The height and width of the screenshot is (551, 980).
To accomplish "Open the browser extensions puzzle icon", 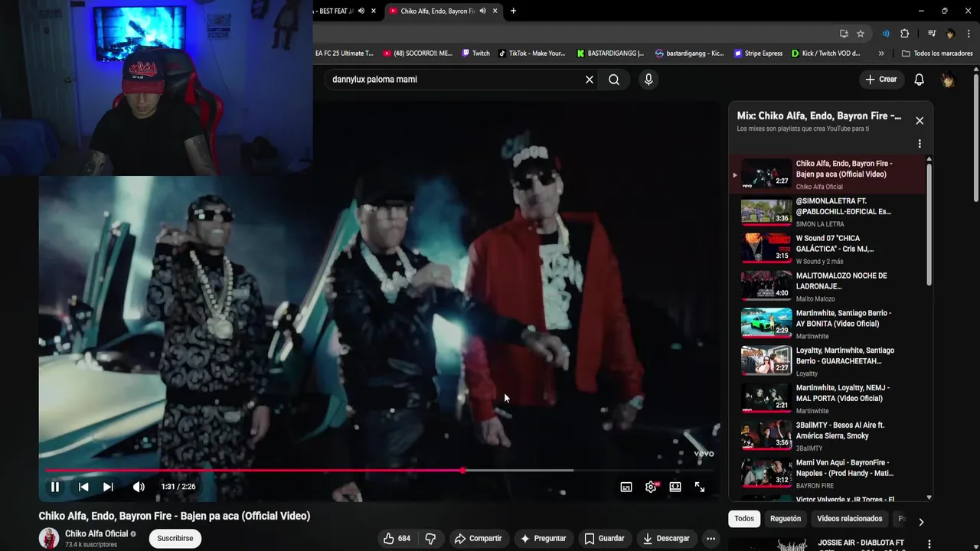I will pyautogui.click(x=905, y=34).
